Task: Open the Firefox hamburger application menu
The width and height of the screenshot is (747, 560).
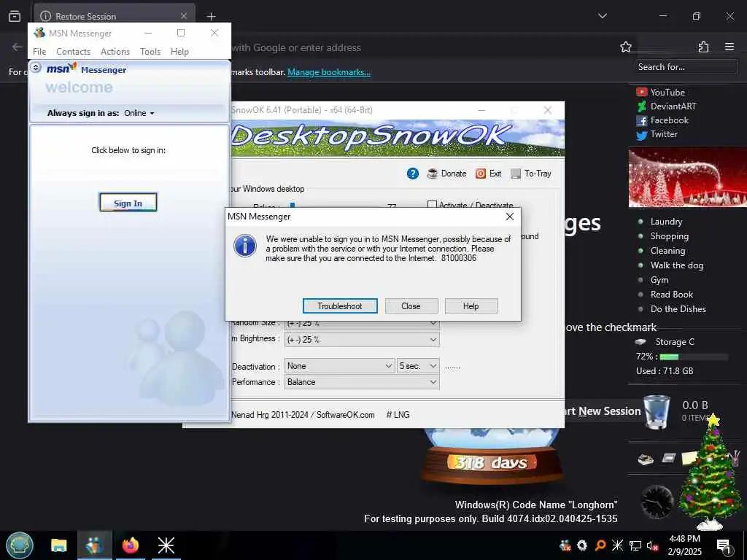Action: tap(729, 47)
